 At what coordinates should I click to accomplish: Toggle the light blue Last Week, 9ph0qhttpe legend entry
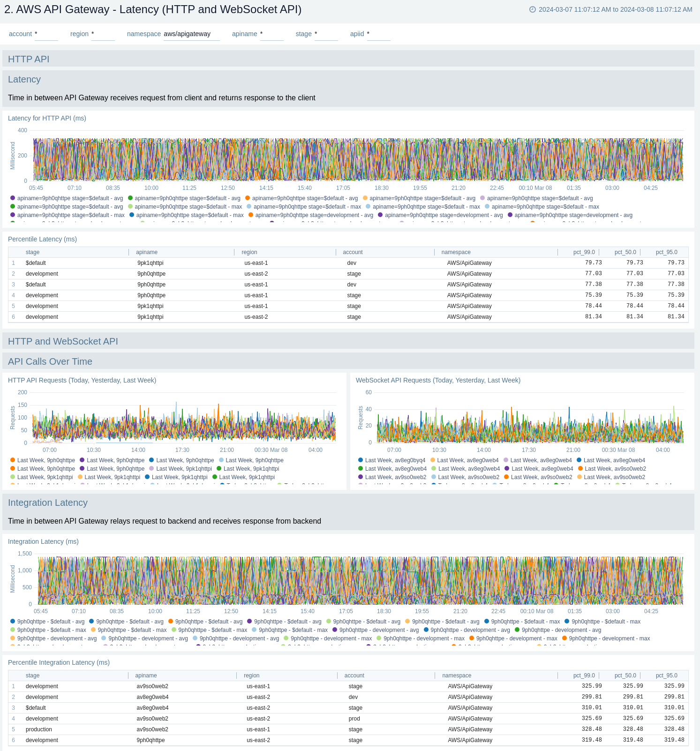point(251,460)
